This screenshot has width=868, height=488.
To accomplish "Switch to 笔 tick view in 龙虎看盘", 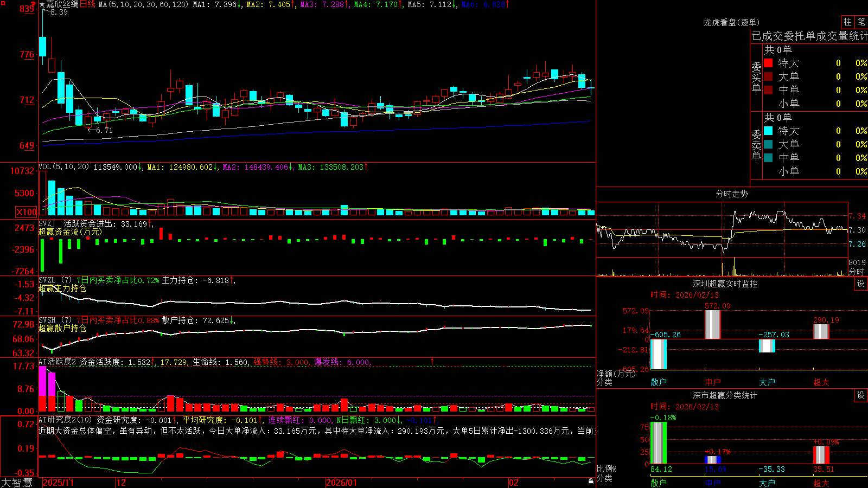I will click(x=861, y=22).
